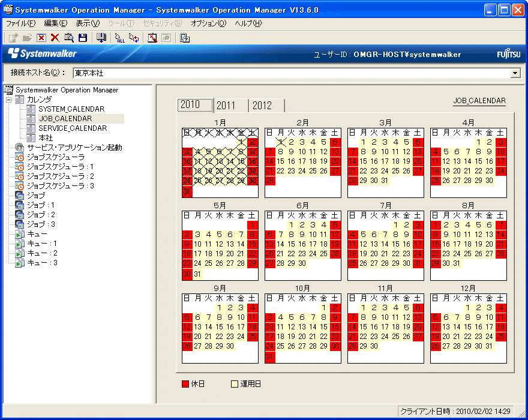Click day 31 in the 8月 calendar
This screenshot has width=528, height=420.
pos(457,263)
